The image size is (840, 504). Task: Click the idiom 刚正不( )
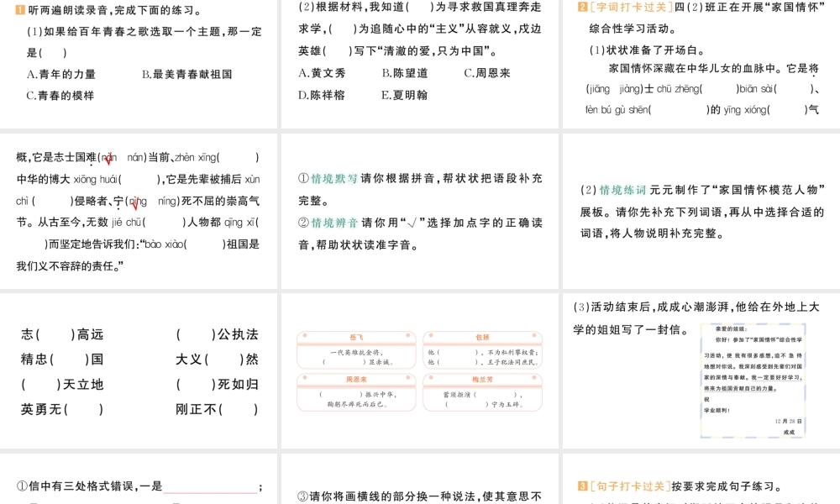pos(217,409)
